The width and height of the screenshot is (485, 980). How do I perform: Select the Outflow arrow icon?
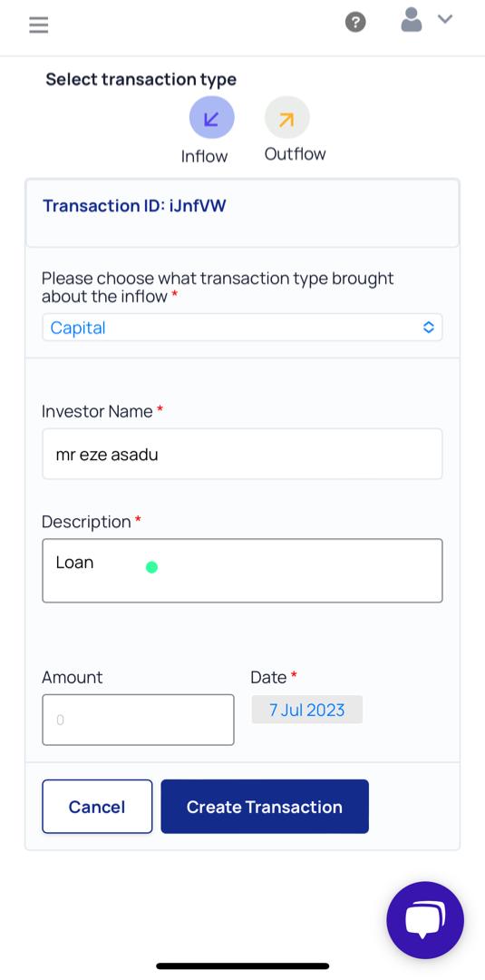tap(287, 117)
